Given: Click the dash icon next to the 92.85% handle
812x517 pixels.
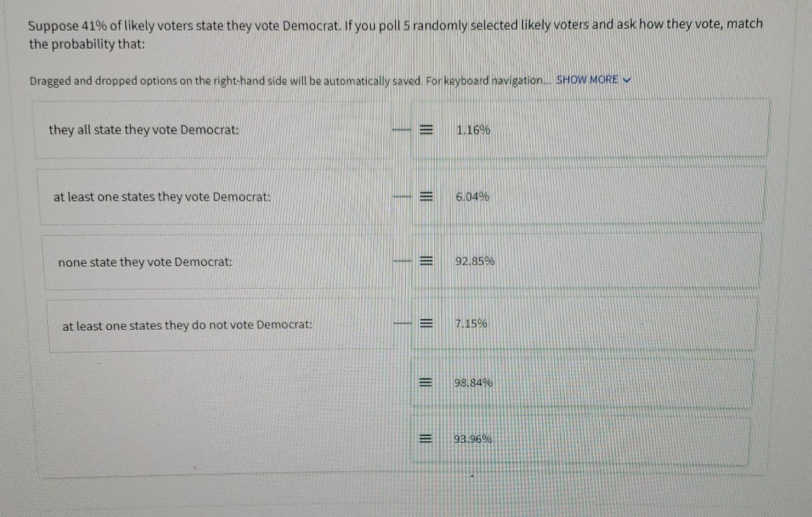Looking at the screenshot, I should click(x=401, y=261).
